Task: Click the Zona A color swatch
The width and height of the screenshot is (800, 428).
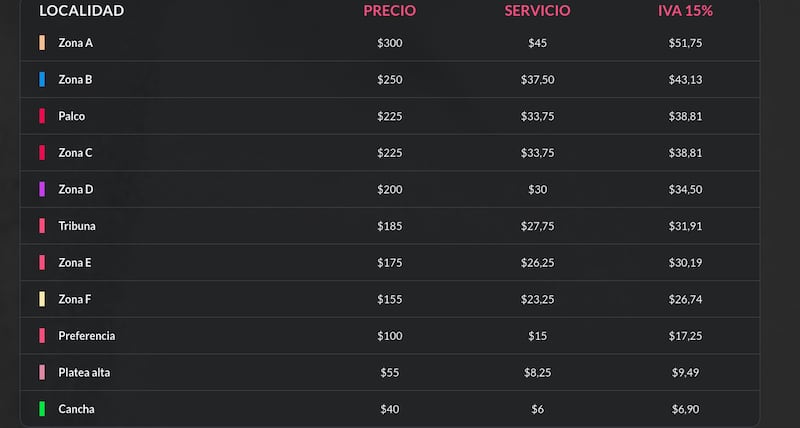Action: pyautogui.click(x=42, y=43)
